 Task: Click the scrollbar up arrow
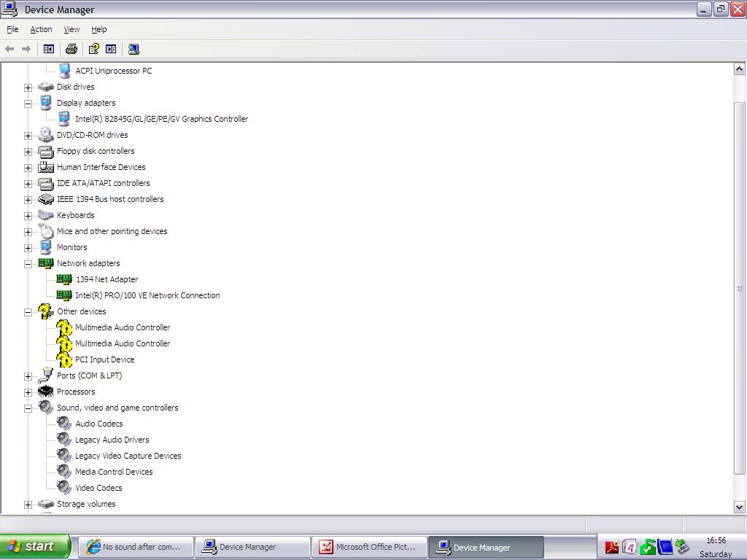pyautogui.click(x=739, y=69)
